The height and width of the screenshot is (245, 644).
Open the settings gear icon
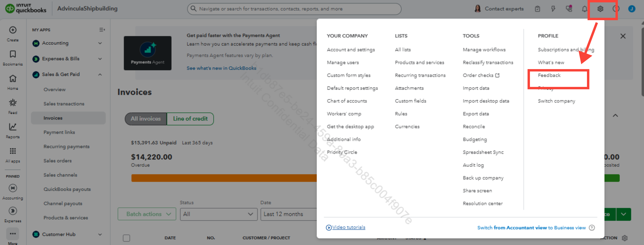600,9
